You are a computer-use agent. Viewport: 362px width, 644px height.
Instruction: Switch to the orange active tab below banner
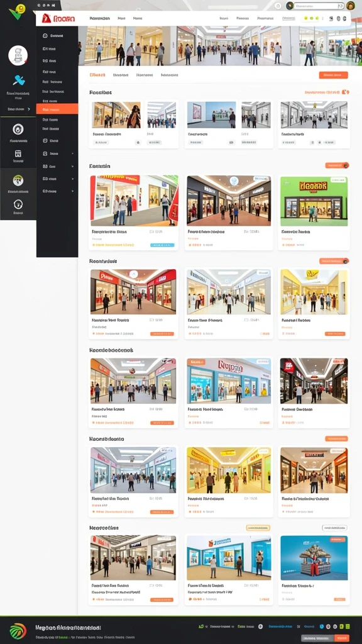[x=97, y=75]
